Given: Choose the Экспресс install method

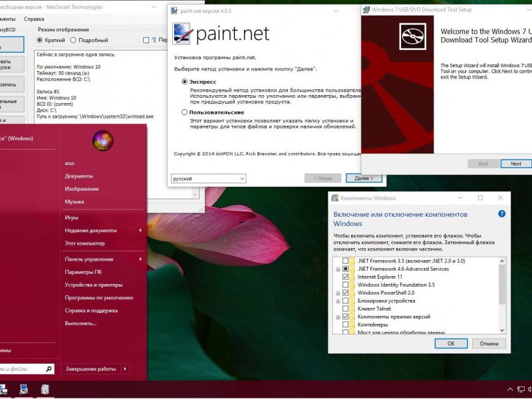Looking at the screenshot, I should pos(185,82).
